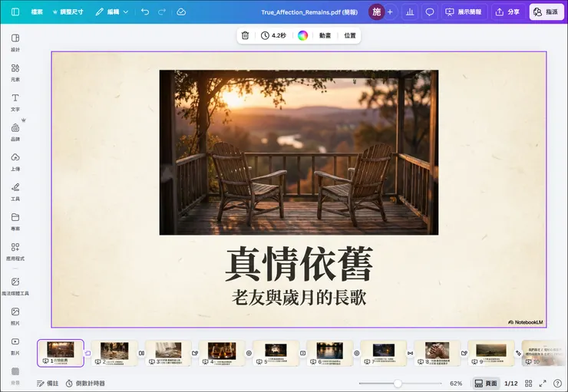Screen dimensions: 568x392
Task: Open the 設計 design panel
Action: 15,42
